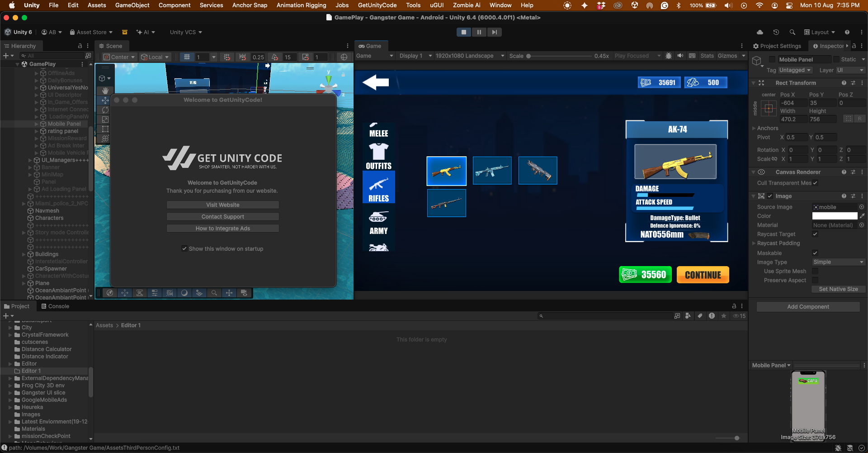Expand Raycast Padding
This screenshot has height=453, width=868.
point(754,243)
